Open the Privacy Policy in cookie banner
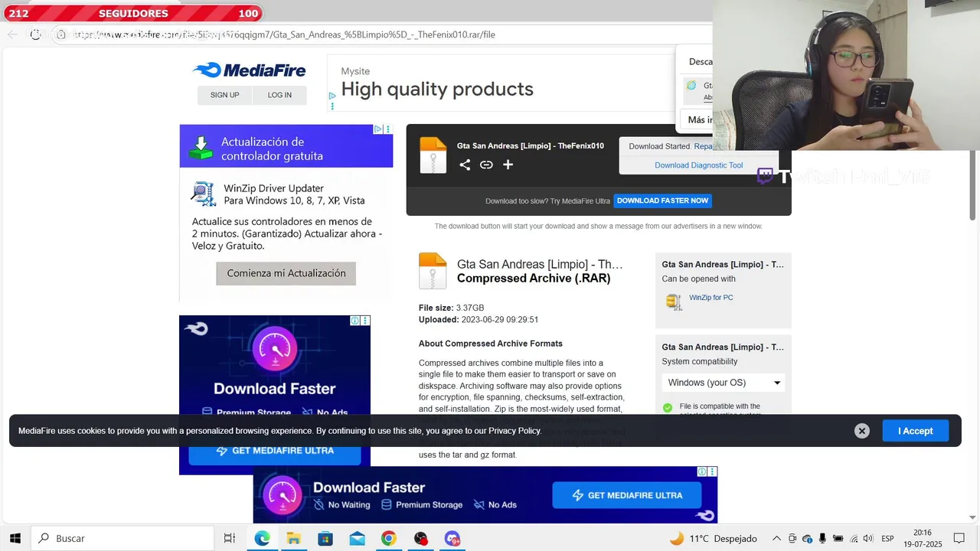This screenshot has width=980, height=551. point(514,431)
